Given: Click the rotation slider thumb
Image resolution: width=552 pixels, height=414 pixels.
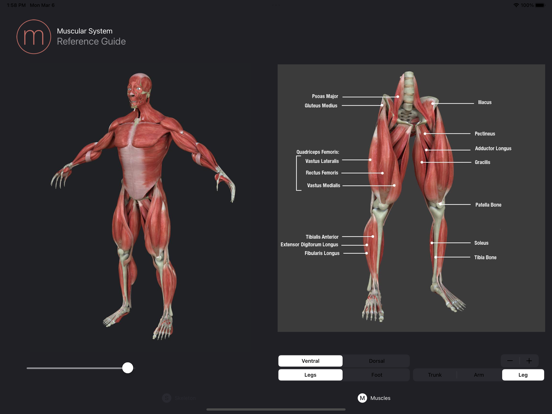Looking at the screenshot, I should [x=127, y=368].
